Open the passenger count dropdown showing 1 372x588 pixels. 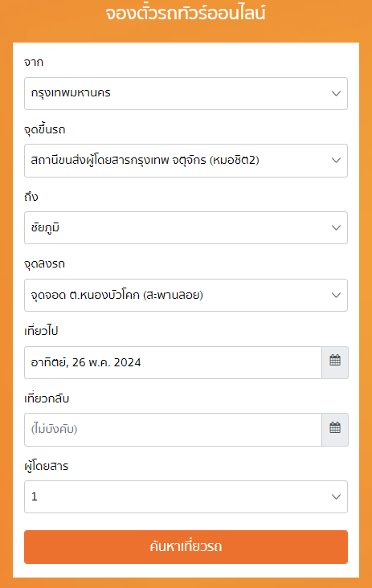(x=186, y=496)
